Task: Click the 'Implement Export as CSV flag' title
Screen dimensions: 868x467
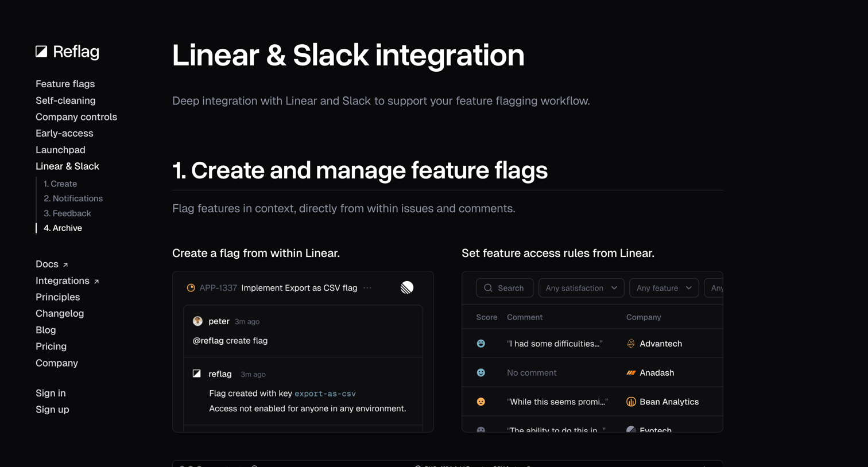Action: [299, 288]
